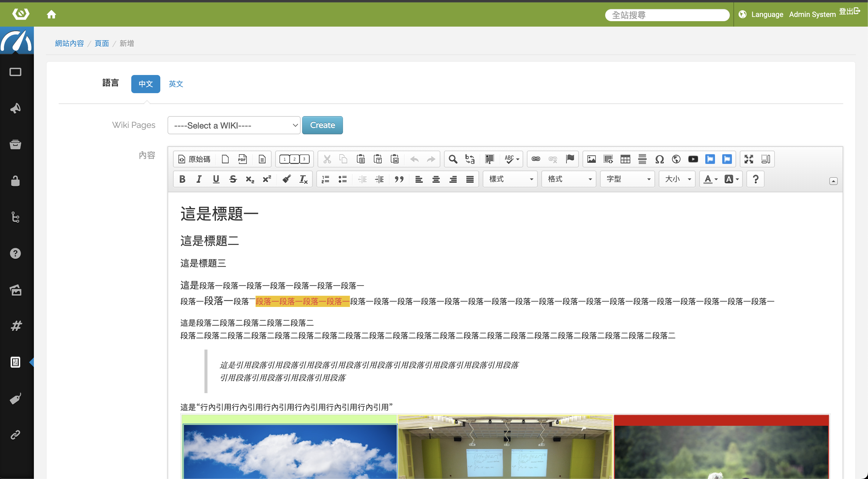Image resolution: width=868 pixels, height=479 pixels.
Task: Open the Find magnifier tool
Action: 453,159
